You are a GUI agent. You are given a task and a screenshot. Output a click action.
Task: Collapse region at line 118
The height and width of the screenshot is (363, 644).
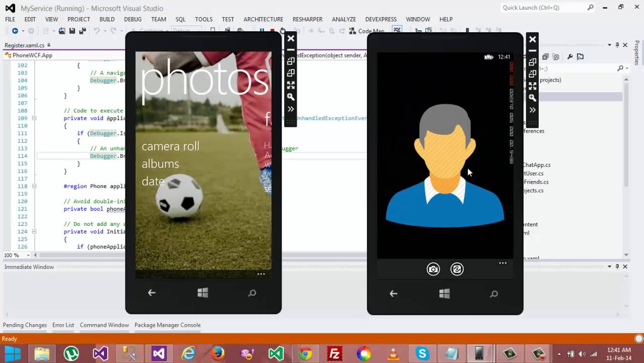[34, 186]
